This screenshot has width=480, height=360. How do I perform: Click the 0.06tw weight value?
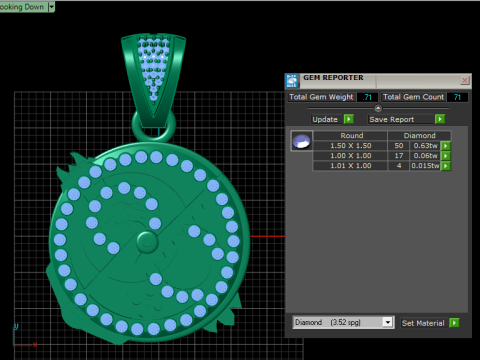(x=425, y=156)
